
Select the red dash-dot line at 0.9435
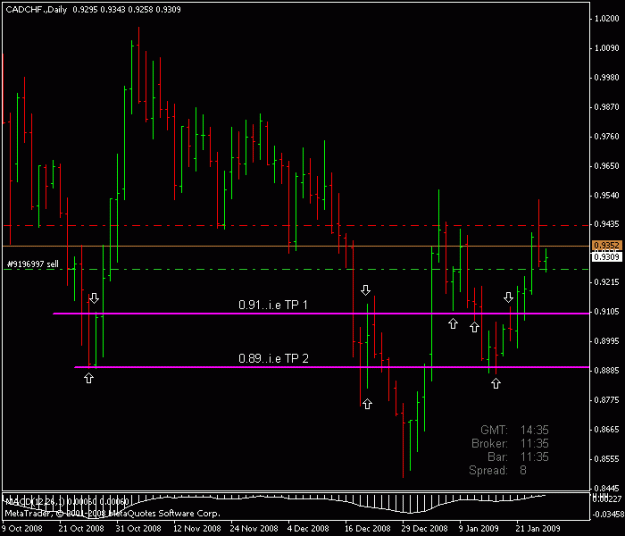click(296, 226)
